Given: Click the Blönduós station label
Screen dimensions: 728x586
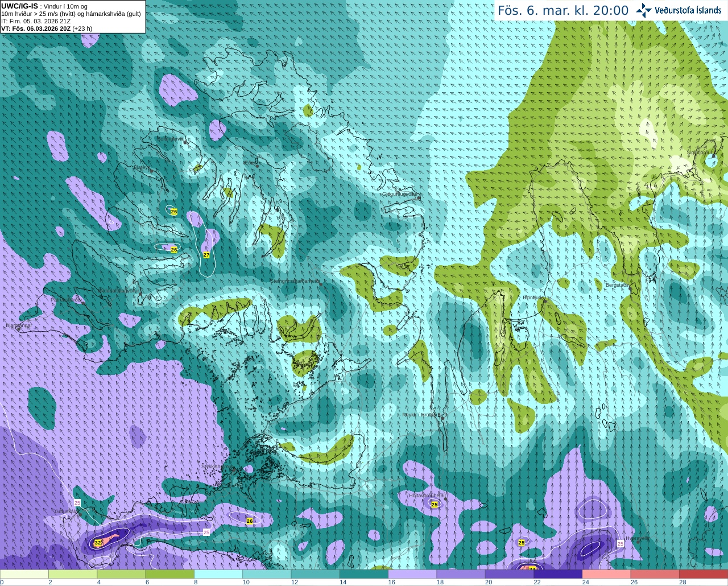Looking at the screenshot, I should tap(533, 298).
